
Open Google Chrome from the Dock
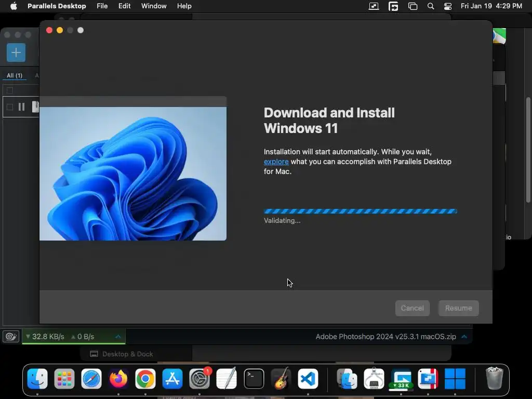coord(145,378)
